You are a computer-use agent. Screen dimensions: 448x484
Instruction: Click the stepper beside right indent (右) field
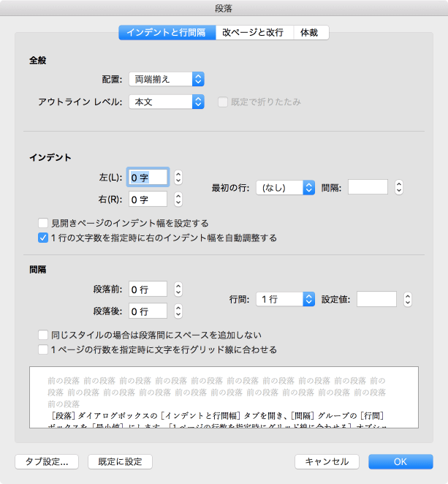[178, 199]
